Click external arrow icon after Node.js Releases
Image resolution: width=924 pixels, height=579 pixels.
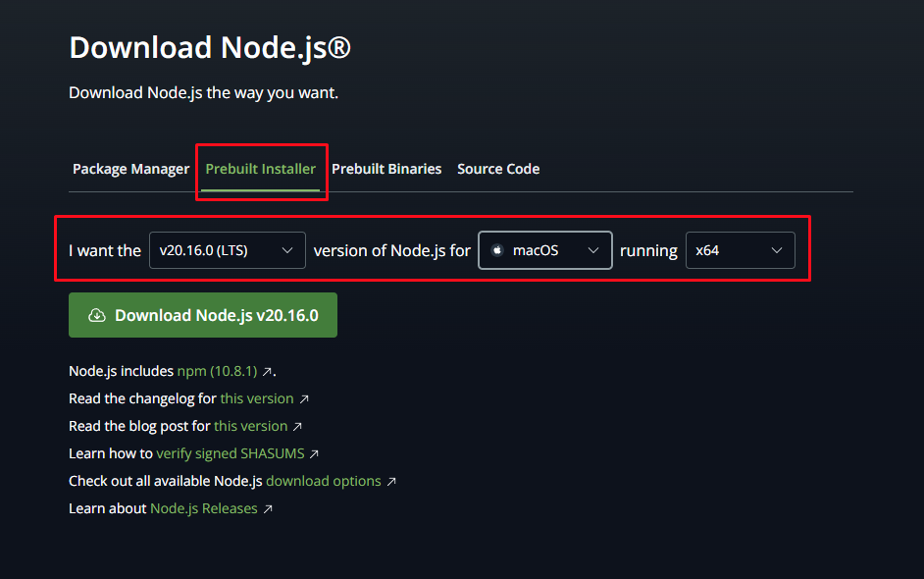pyautogui.click(x=268, y=509)
